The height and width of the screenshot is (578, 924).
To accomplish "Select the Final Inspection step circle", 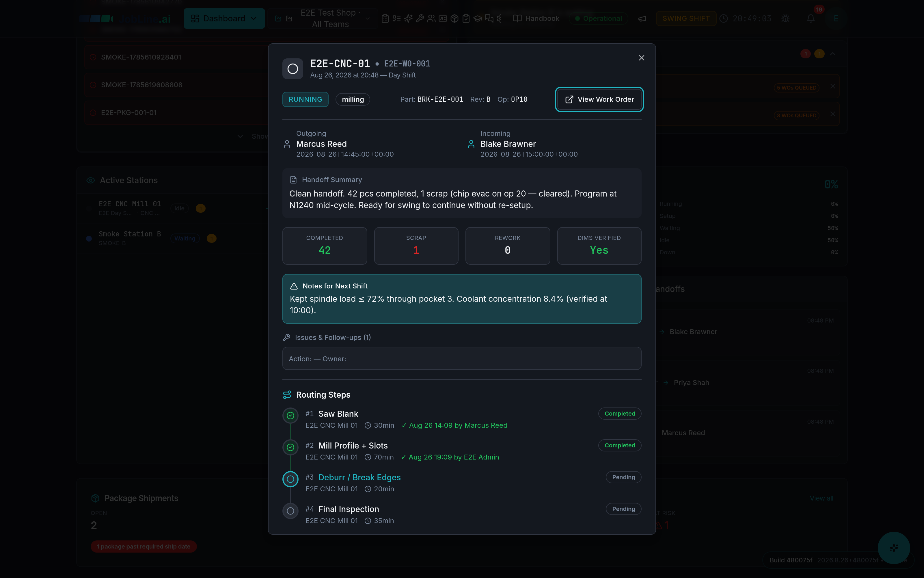I will 290,511.
